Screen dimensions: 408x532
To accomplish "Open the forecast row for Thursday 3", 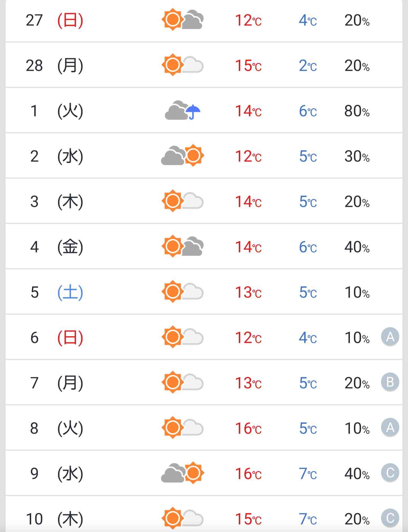I will (x=204, y=201).
